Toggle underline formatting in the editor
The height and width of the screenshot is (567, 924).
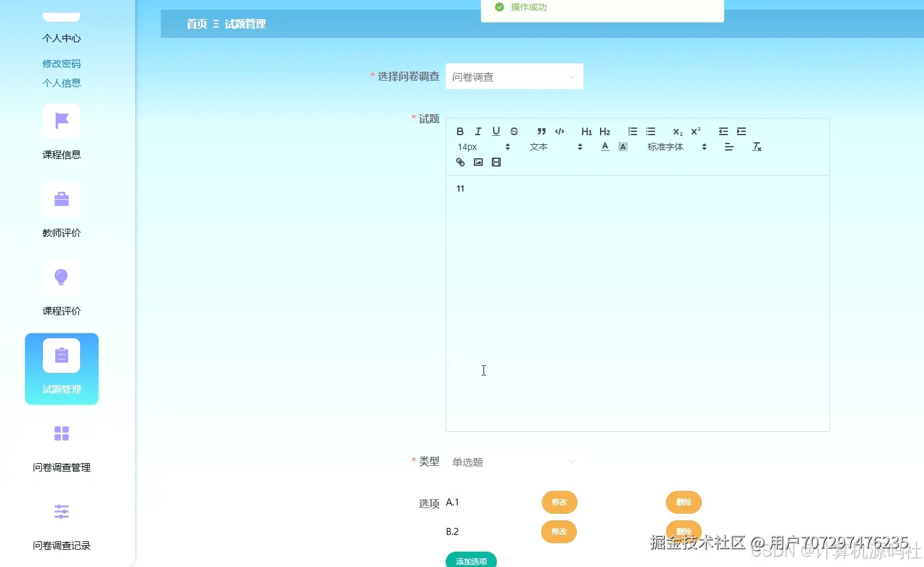496,131
